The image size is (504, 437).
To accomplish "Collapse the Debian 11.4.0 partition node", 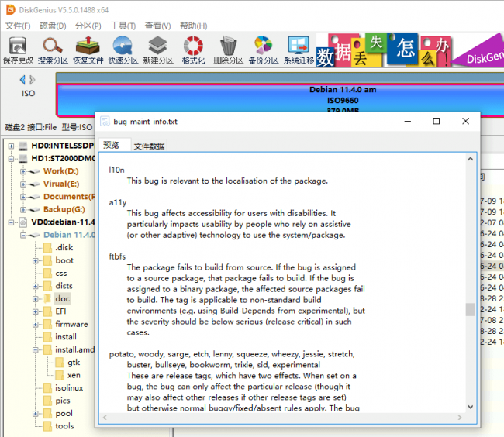I will pyautogui.click(x=23, y=236).
